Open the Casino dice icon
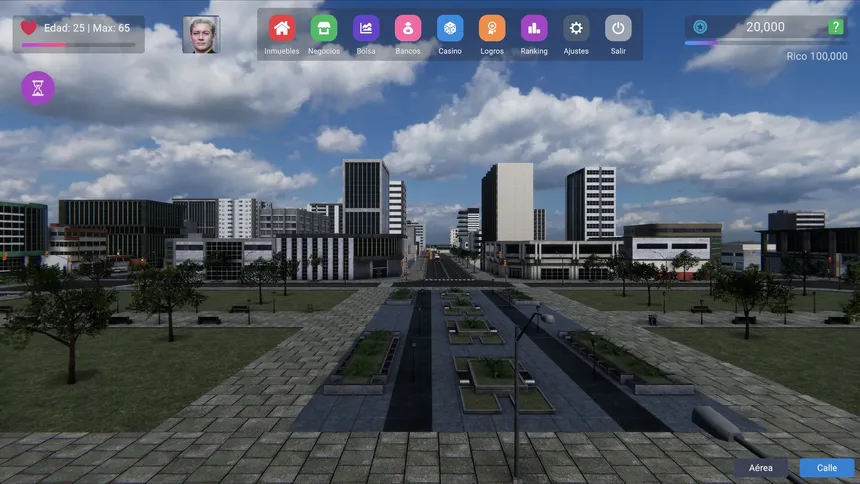This screenshot has height=484, width=860. [x=450, y=28]
